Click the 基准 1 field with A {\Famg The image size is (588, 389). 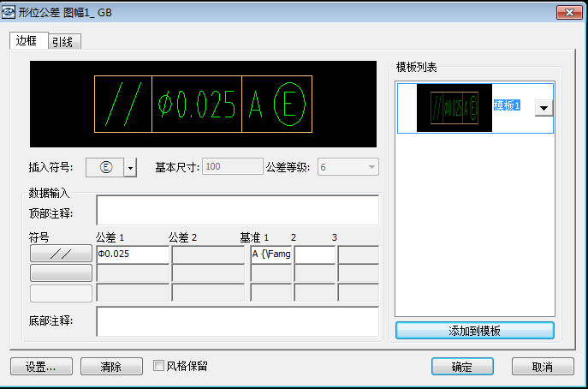(x=271, y=254)
